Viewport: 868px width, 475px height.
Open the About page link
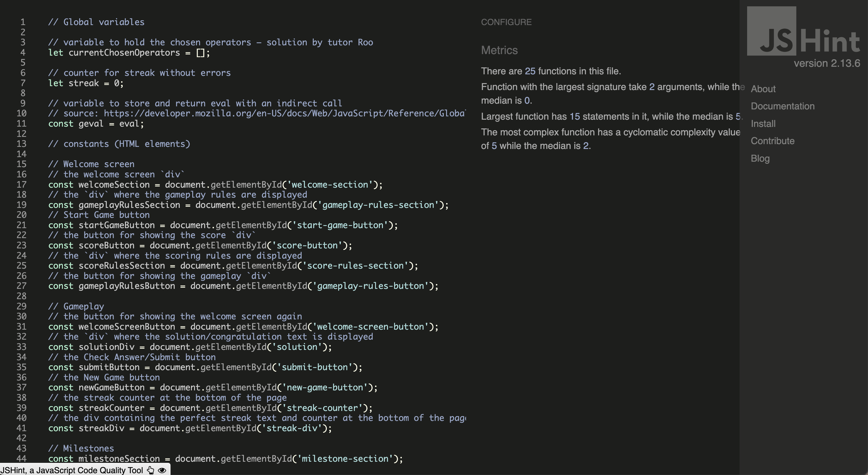[x=763, y=89]
